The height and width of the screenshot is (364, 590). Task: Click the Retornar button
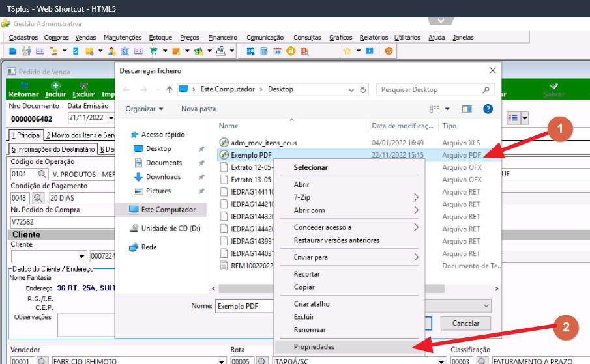tap(23, 90)
